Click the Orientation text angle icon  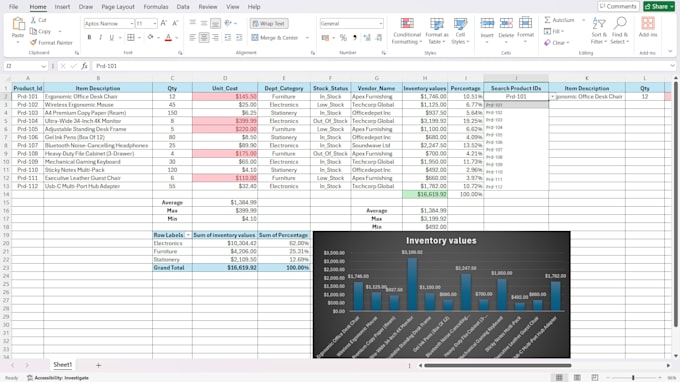[228, 23]
